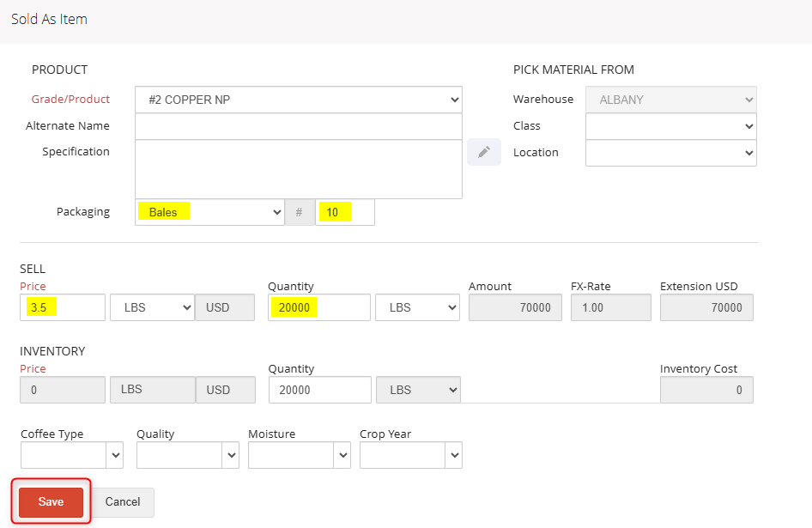Expand the Quality dropdown

pyautogui.click(x=187, y=455)
